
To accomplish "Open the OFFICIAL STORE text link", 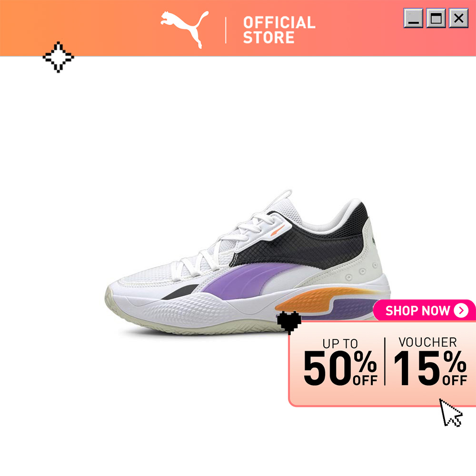I will 279,30.
